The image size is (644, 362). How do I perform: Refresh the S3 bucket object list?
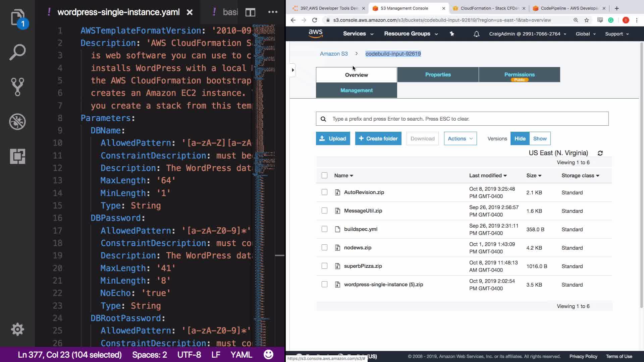point(600,153)
